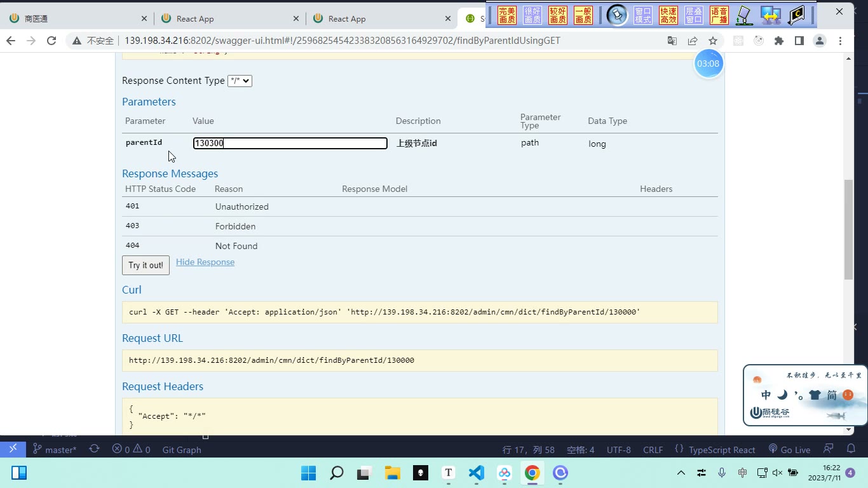The image size is (868, 488).
Task: Expand hidden system tray icons chevron
Action: pos(681,473)
